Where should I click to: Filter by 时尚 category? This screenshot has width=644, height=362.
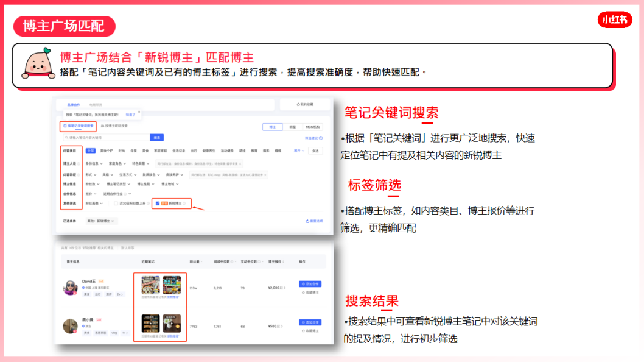[121, 151]
